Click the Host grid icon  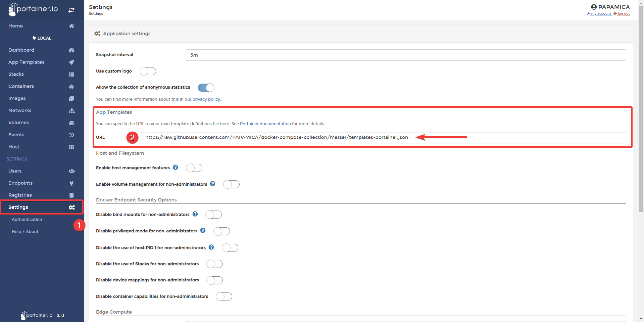click(71, 147)
